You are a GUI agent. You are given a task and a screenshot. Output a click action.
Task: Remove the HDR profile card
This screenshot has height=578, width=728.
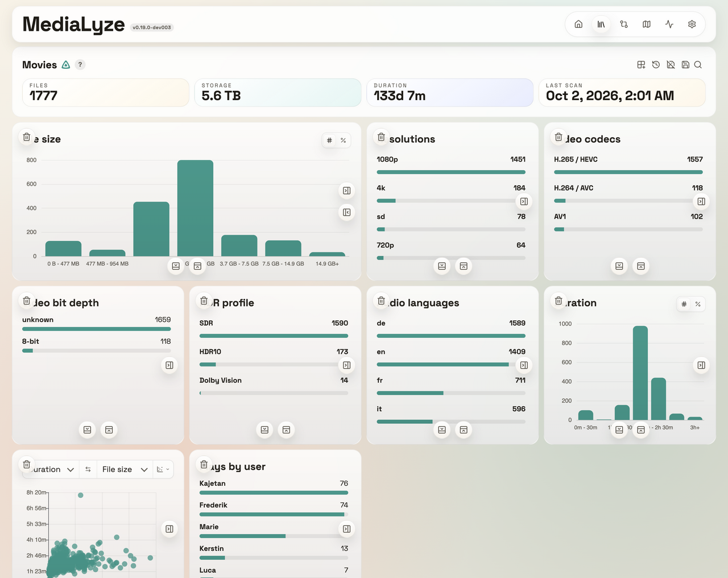point(204,301)
